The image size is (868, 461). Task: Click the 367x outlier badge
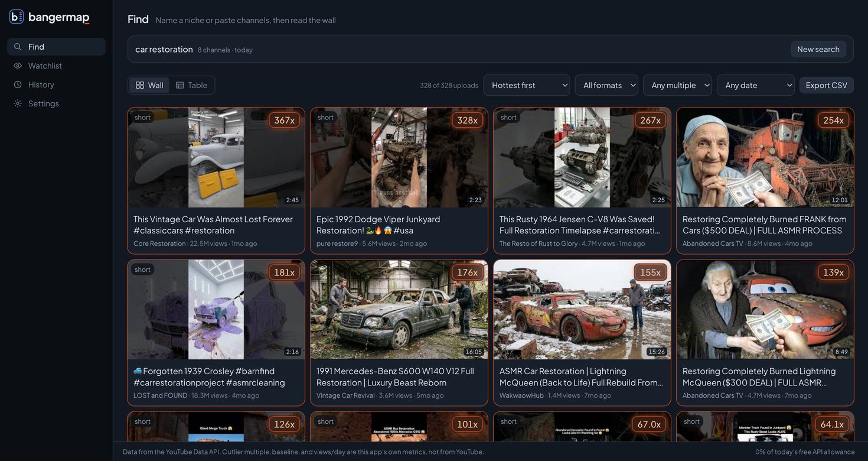tap(285, 120)
